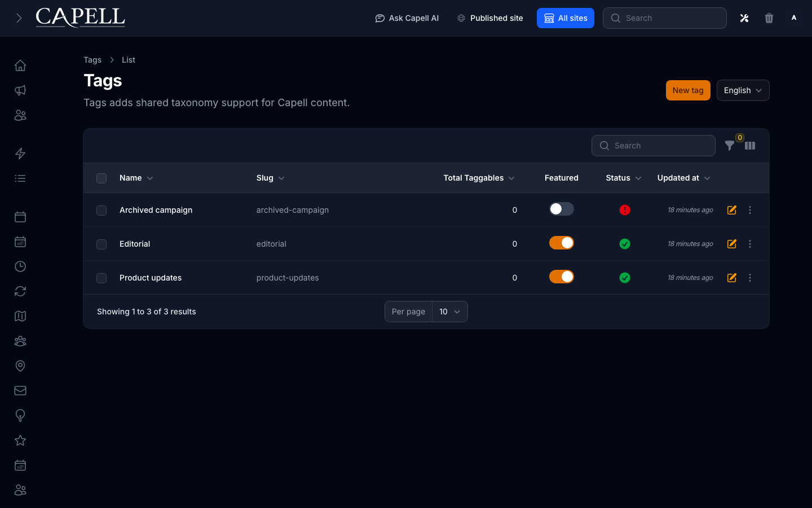This screenshot has height=508, width=812.
Task: Open the Product updates tag name
Action: 151,278
